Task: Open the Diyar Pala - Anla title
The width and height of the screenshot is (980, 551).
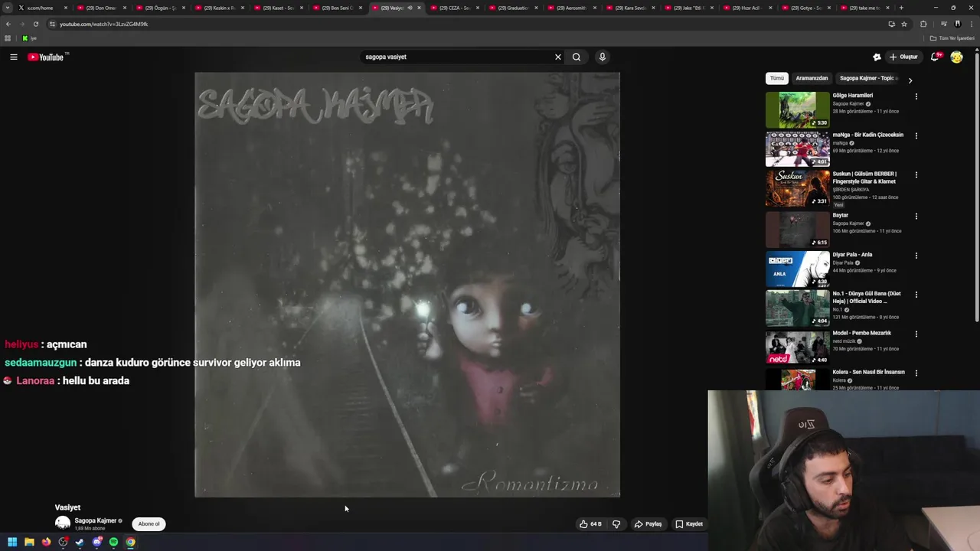Action: pyautogui.click(x=853, y=255)
